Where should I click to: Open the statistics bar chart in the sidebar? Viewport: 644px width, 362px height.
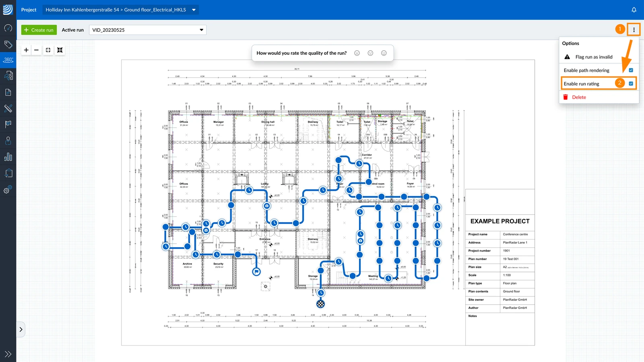click(8, 157)
